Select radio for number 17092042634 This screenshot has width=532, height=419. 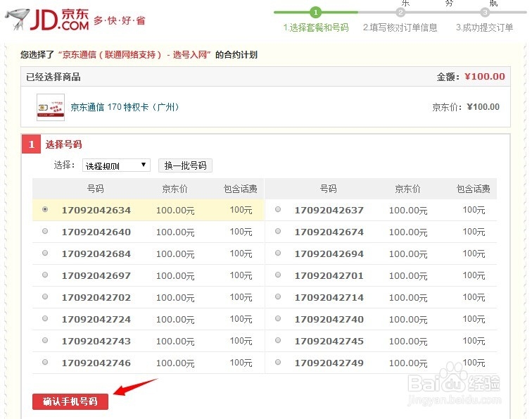click(45, 210)
